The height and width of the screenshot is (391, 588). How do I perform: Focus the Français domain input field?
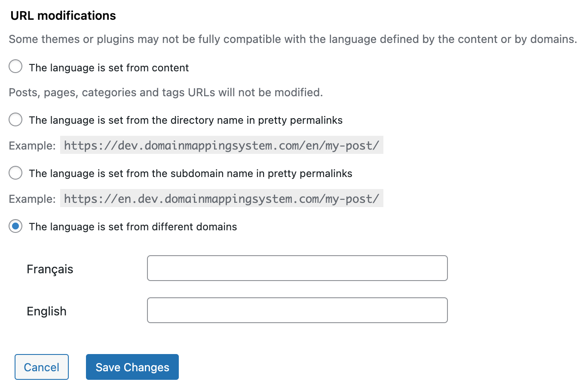tap(297, 268)
